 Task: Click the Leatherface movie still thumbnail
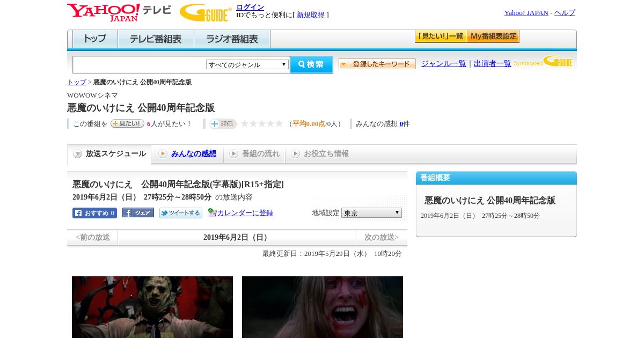[x=152, y=307]
